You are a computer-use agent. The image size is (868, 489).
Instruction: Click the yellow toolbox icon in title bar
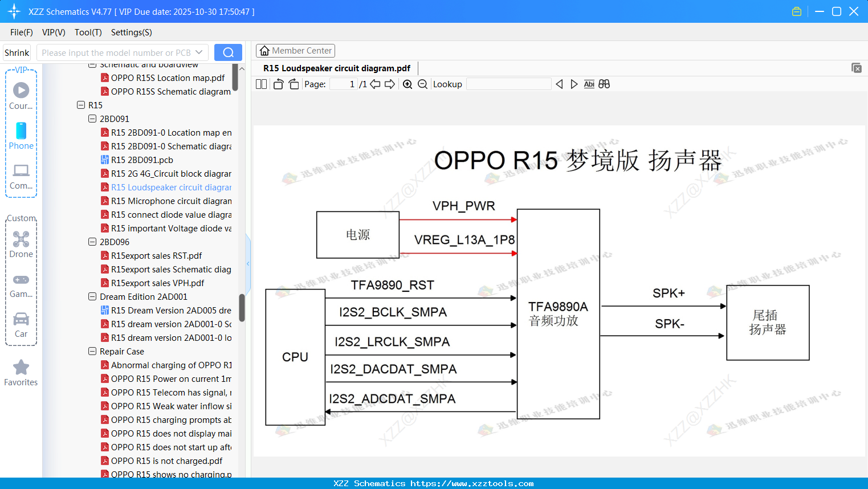[x=797, y=11]
